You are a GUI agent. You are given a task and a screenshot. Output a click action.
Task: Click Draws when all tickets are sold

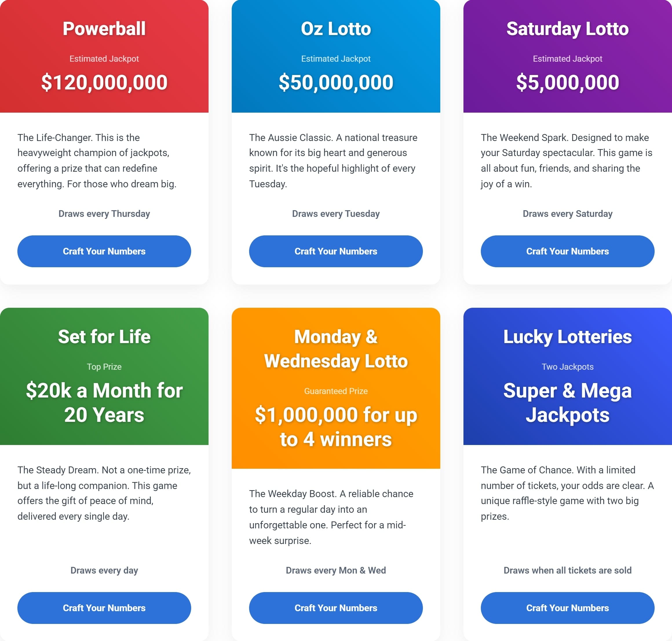tap(567, 570)
